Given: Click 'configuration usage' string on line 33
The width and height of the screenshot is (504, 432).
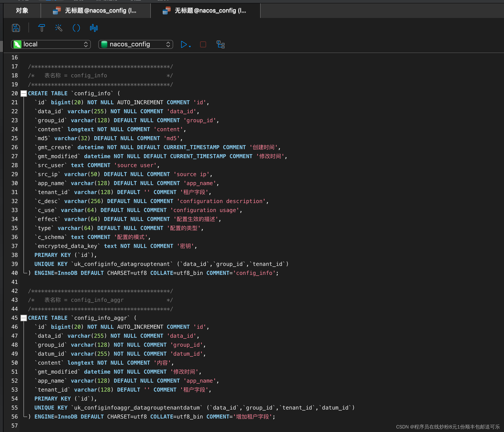Looking at the screenshot, I should point(205,210).
